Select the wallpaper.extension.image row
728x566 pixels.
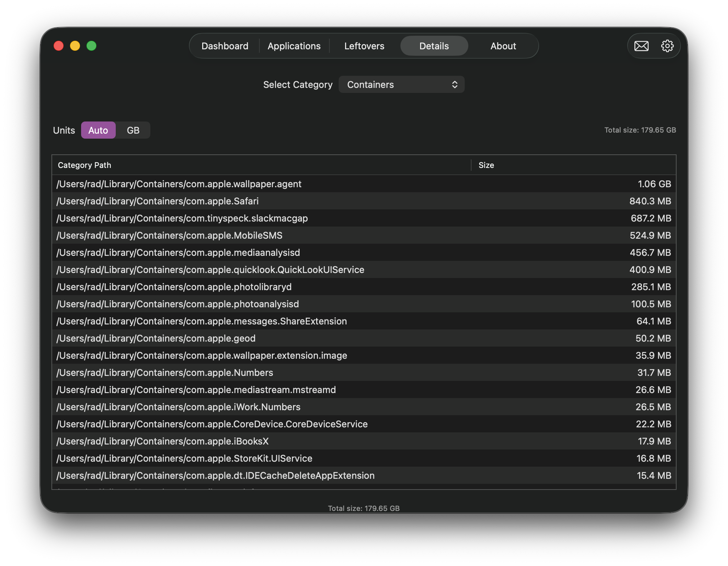[x=364, y=356]
